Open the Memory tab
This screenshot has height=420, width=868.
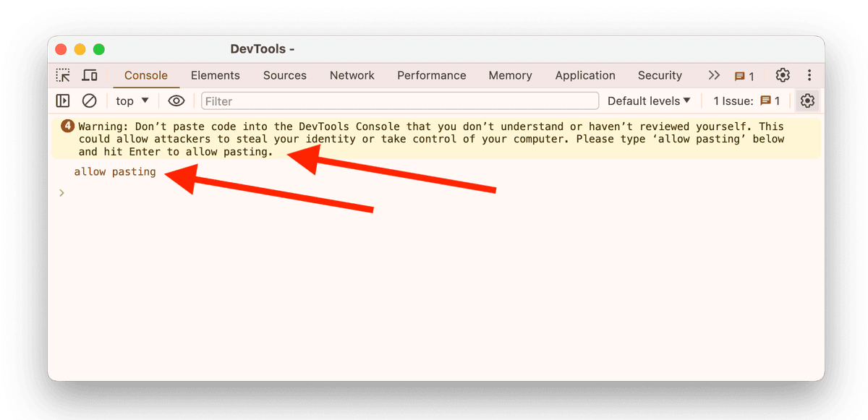510,75
